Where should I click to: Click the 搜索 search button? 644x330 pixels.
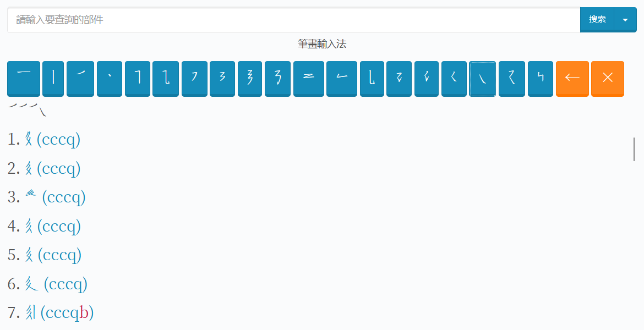[597, 20]
